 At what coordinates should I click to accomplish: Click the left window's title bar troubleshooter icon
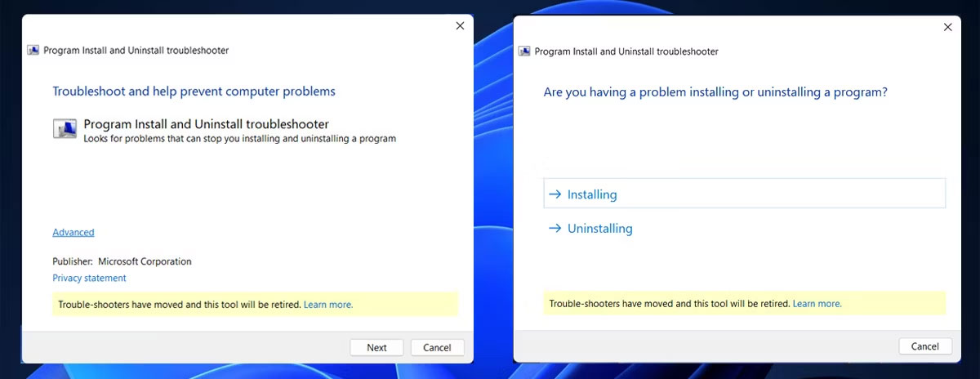33,51
